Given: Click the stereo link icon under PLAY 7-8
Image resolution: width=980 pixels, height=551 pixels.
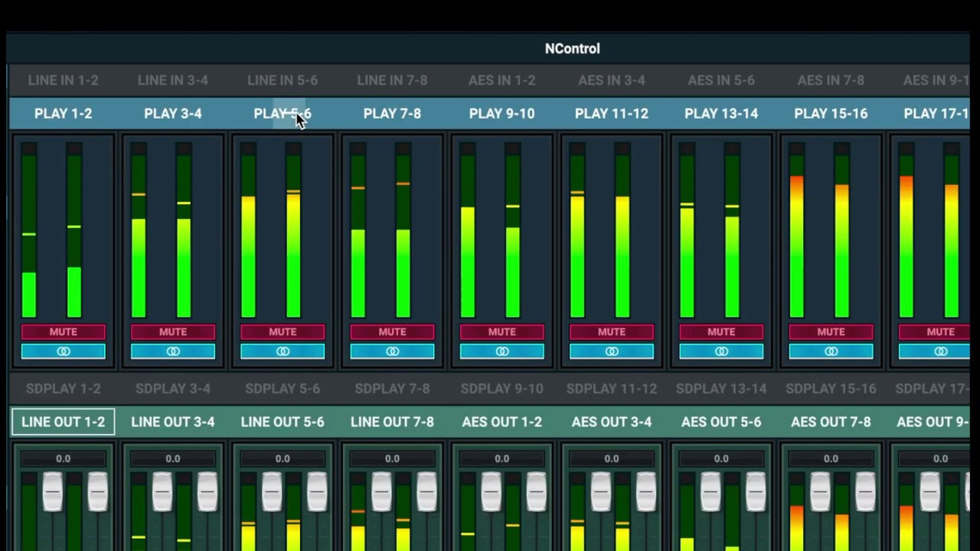Looking at the screenshot, I should 392,351.
